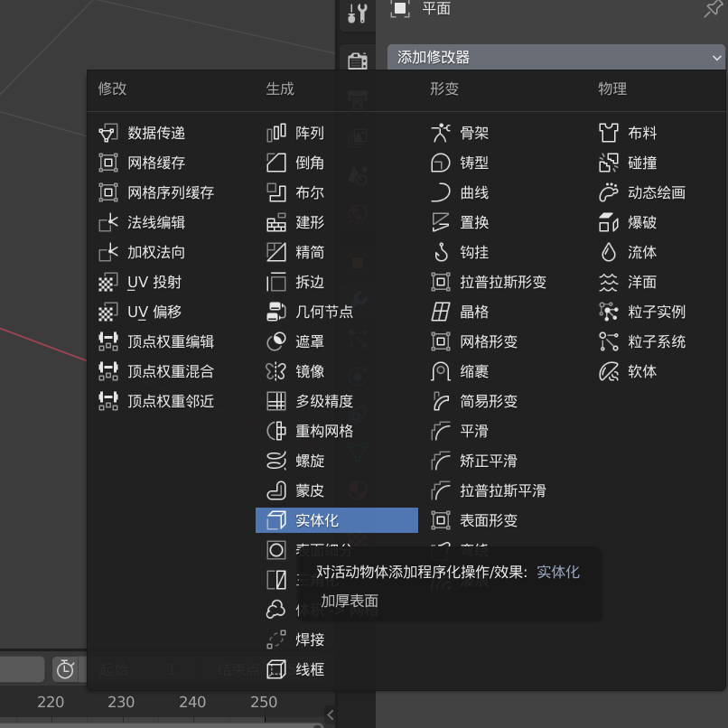This screenshot has width=728, height=728.
Task: Click the 建形 build modifier icon
Action: 276,222
